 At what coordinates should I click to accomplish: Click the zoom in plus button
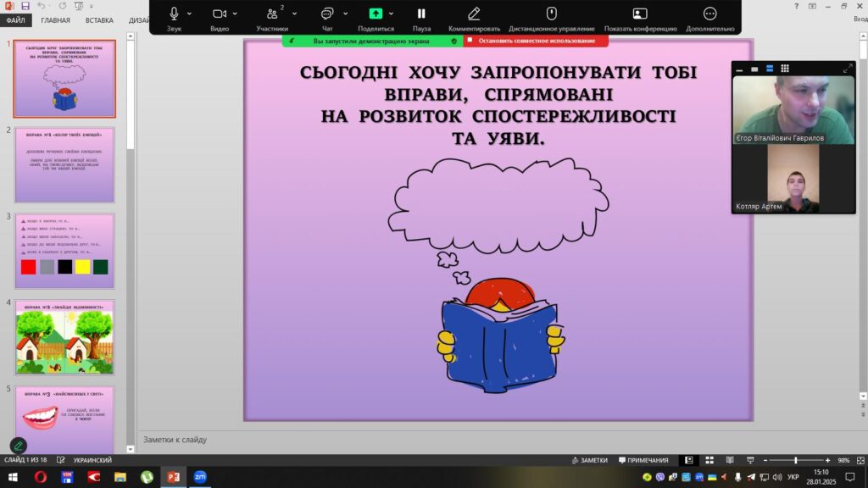827,460
